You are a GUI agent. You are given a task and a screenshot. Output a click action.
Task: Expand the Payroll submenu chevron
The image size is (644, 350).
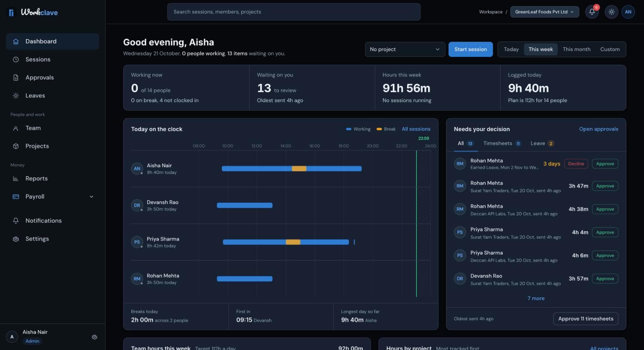point(91,197)
